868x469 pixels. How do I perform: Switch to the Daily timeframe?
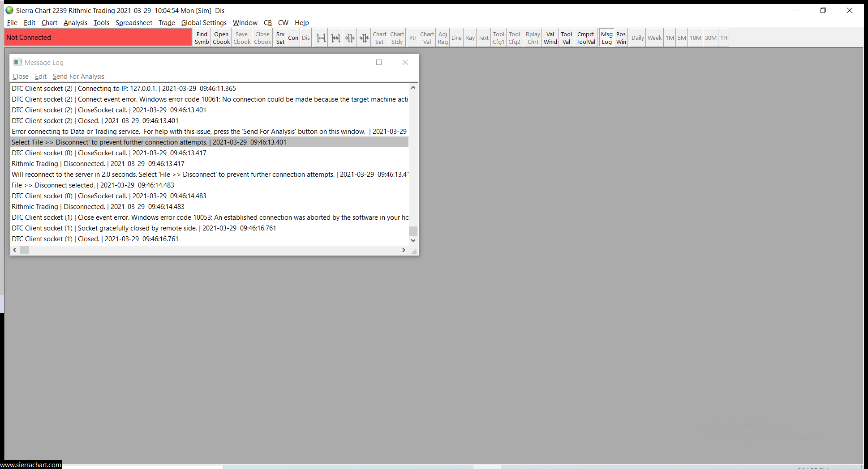pyautogui.click(x=638, y=38)
